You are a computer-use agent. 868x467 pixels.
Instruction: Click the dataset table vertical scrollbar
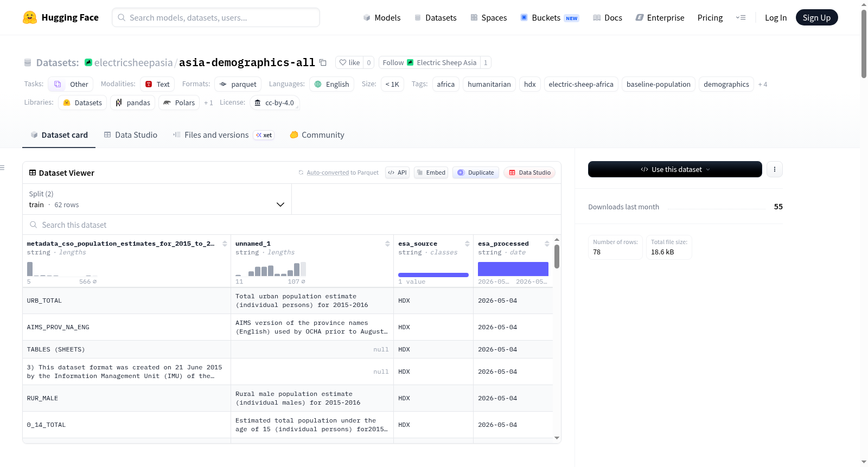coord(557,256)
